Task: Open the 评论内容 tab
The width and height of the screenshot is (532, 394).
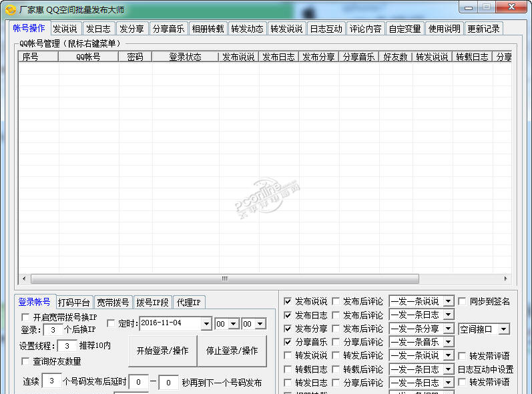Action: pos(365,29)
